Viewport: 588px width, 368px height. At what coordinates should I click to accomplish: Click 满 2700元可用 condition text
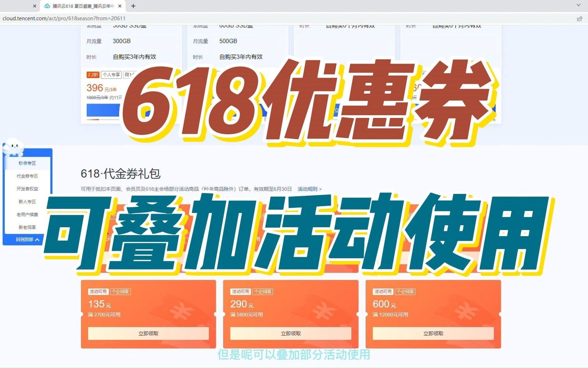(104, 315)
